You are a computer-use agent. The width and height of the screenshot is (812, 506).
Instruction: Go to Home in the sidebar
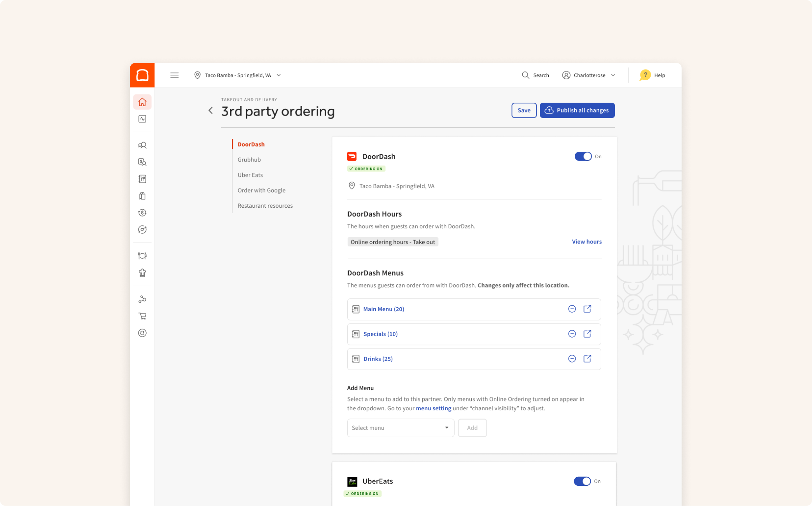click(142, 102)
